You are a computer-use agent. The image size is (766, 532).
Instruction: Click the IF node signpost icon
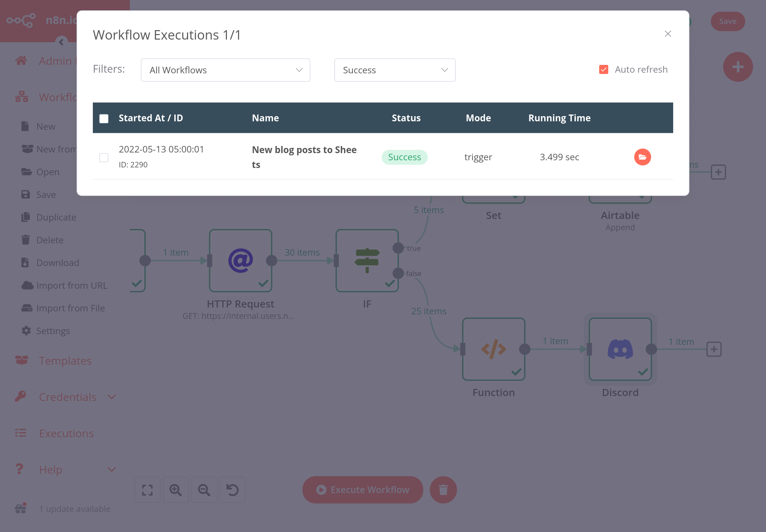coord(367,261)
